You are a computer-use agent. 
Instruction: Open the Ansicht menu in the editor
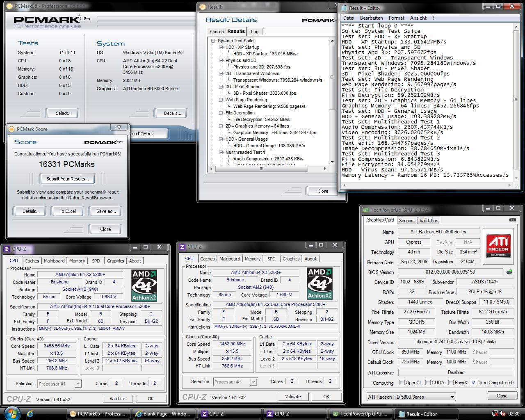418,18
